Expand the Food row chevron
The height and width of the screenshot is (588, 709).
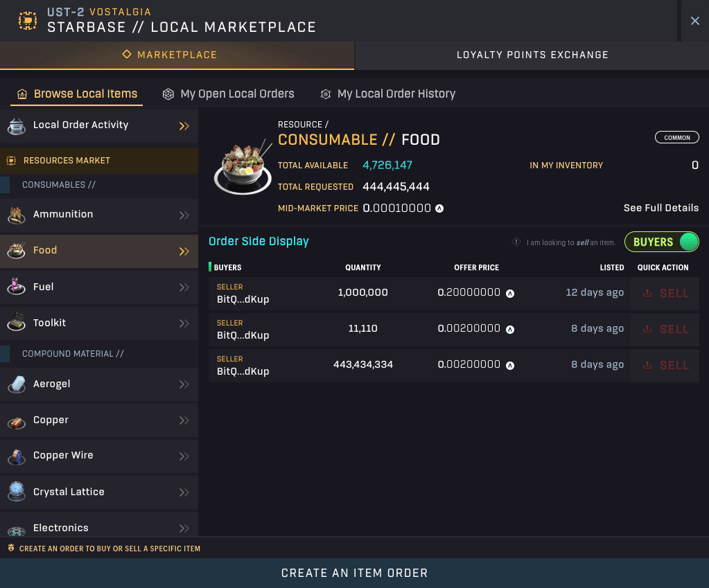click(x=184, y=251)
